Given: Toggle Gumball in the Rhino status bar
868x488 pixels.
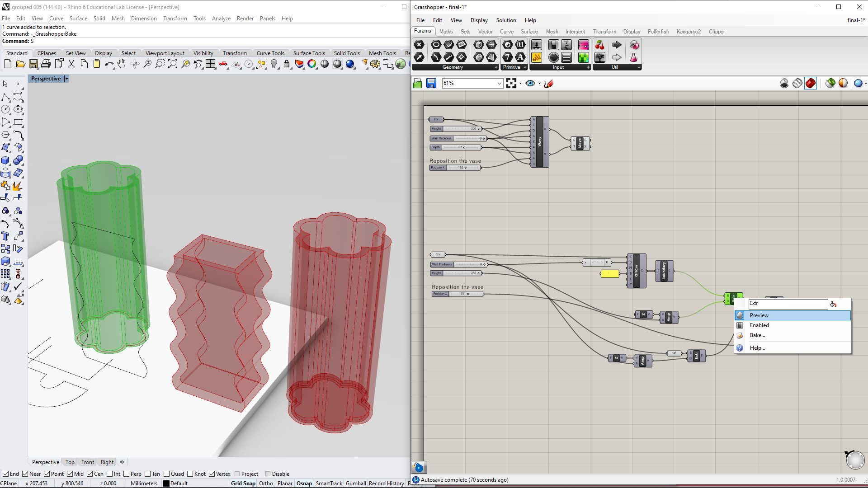Looking at the screenshot, I should [x=356, y=483].
